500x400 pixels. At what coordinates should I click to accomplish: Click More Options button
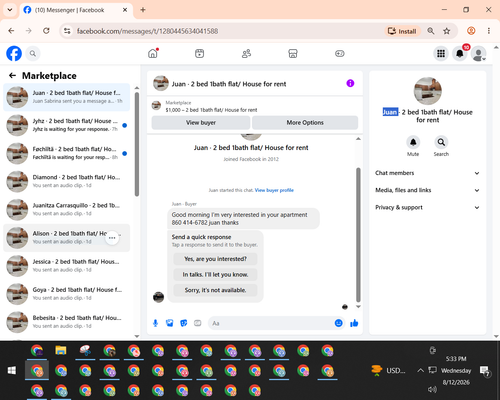(x=305, y=123)
